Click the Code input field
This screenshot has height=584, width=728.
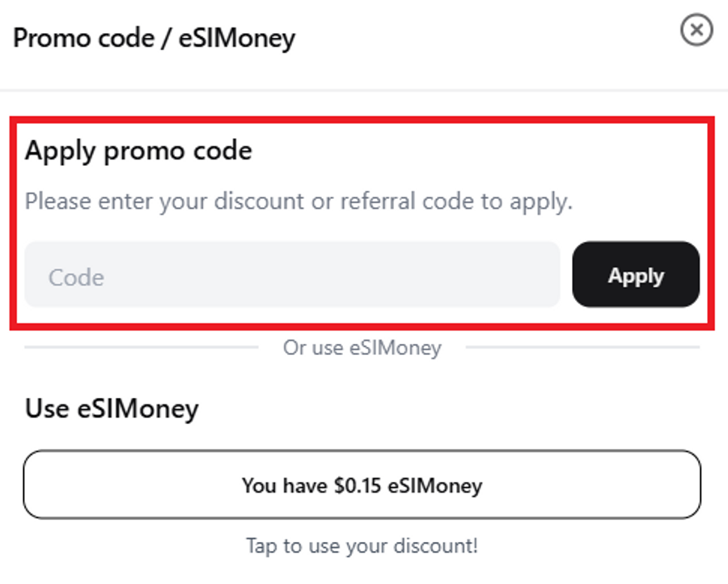coord(292,275)
